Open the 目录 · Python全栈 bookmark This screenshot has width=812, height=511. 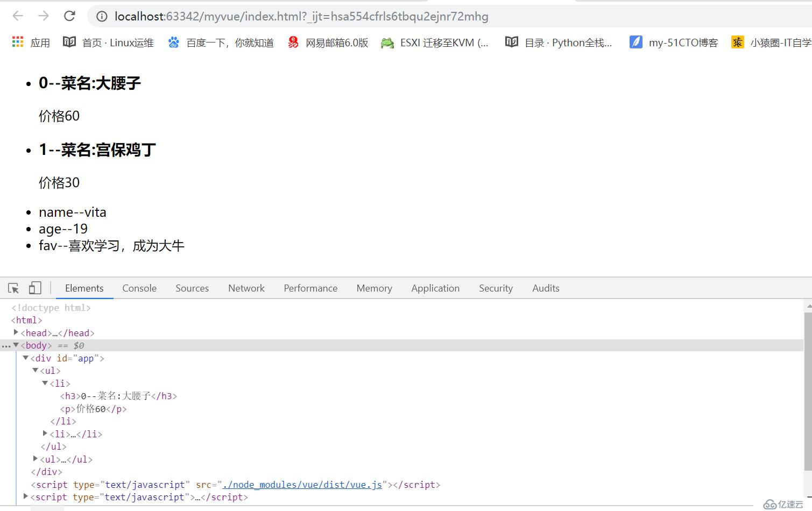coord(559,42)
